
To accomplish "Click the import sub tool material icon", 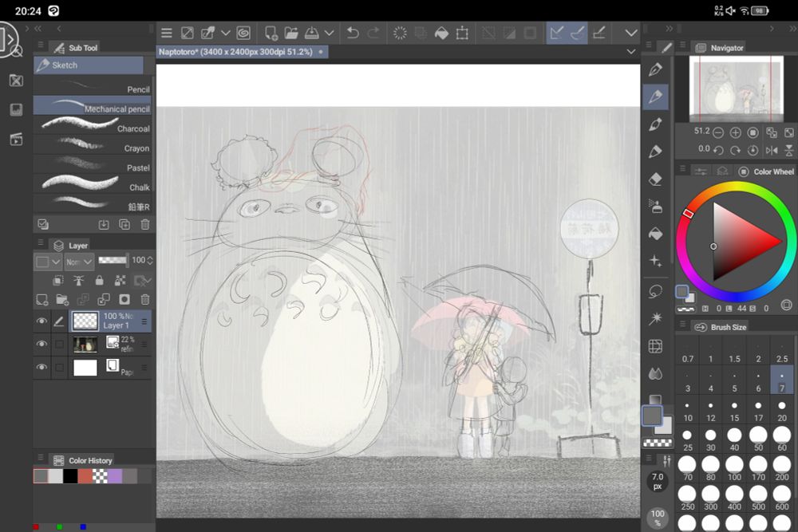I will [x=103, y=224].
